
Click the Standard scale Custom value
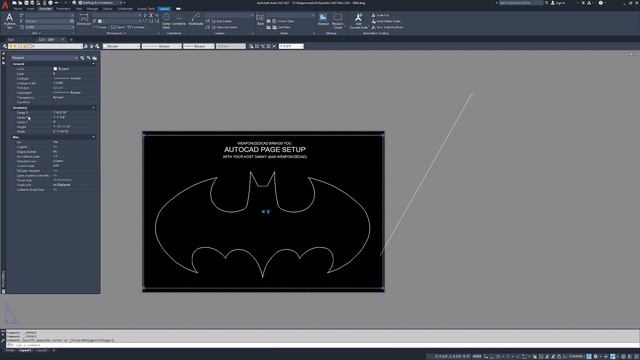click(58, 161)
